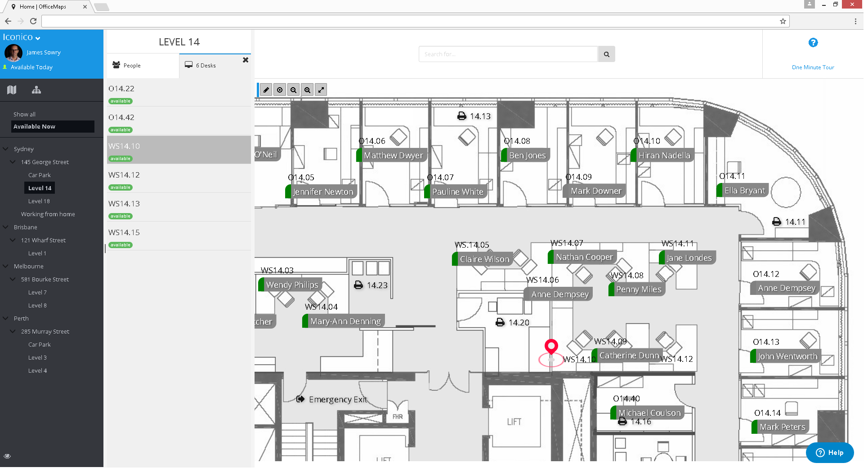
Task: Zoom in using the magnifier-plus icon
Action: point(307,89)
